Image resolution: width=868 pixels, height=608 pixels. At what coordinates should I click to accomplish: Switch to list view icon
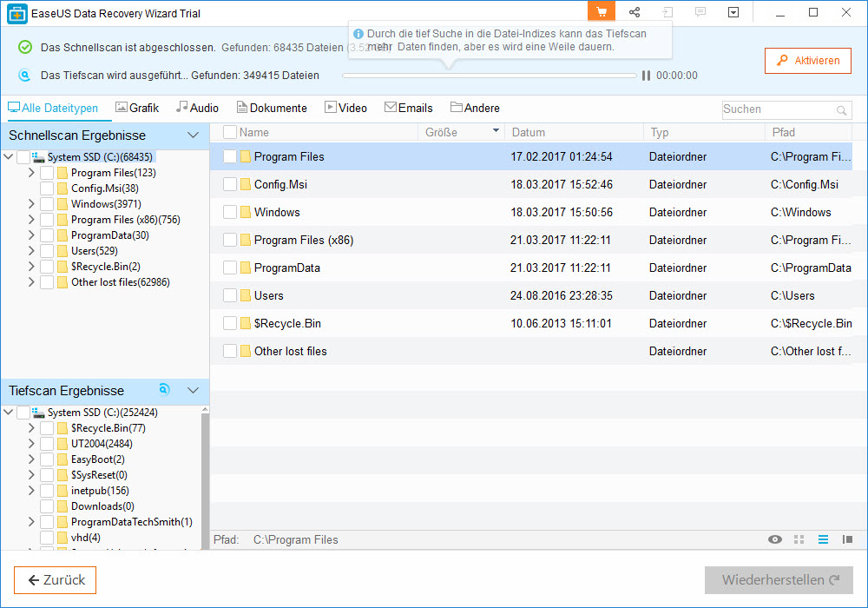tap(823, 540)
